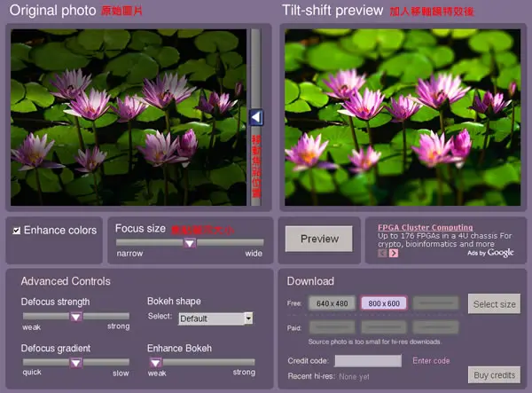Click the Enhance Bokeh slider handle
This screenshot has width=532, height=393.
point(156,363)
